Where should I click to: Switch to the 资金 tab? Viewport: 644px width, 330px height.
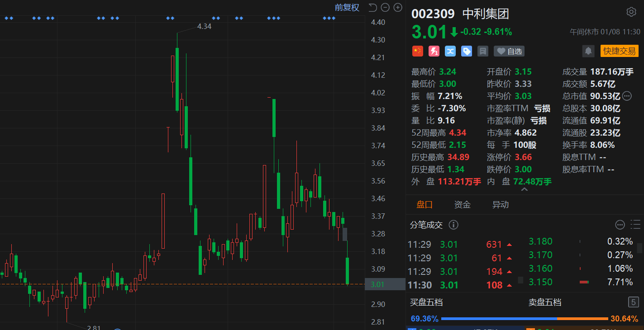(462, 205)
